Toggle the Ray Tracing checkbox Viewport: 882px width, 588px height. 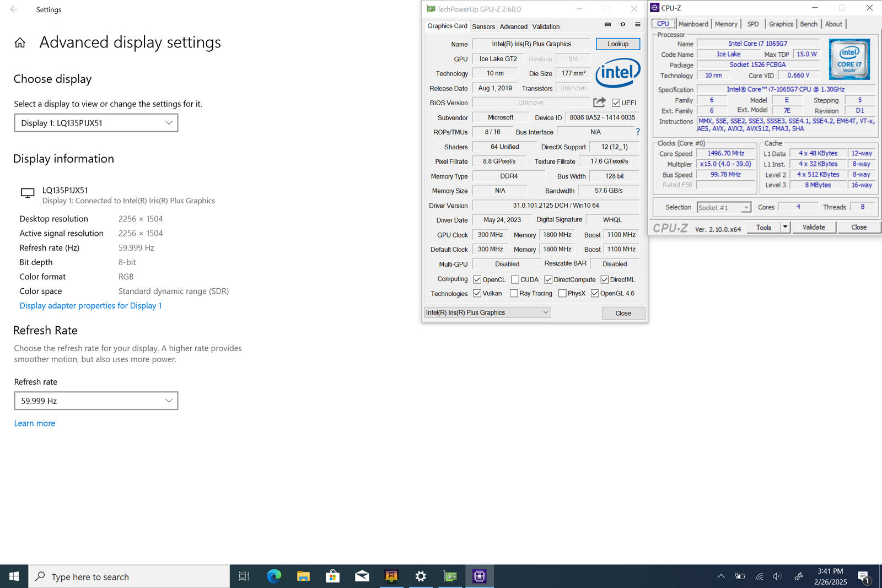click(514, 293)
